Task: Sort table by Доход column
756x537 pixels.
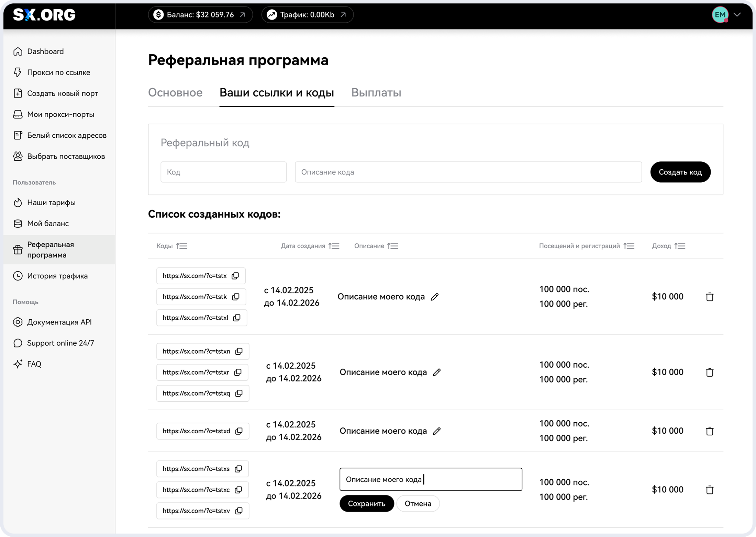Action: click(680, 246)
